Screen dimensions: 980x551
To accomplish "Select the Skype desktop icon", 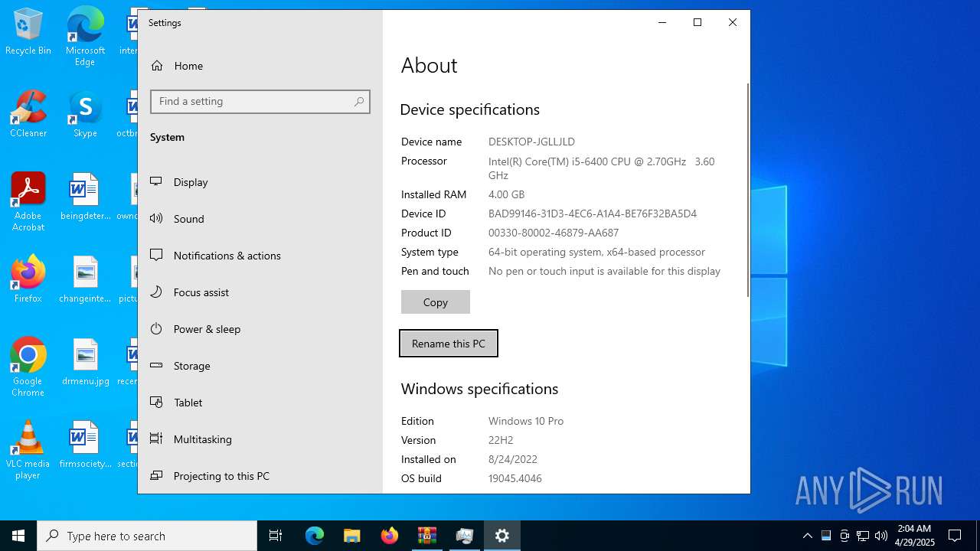I will [x=85, y=114].
